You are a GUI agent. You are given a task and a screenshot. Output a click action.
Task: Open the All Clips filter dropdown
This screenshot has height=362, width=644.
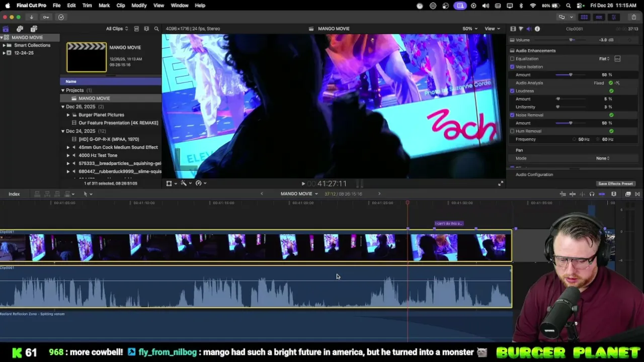point(117,29)
